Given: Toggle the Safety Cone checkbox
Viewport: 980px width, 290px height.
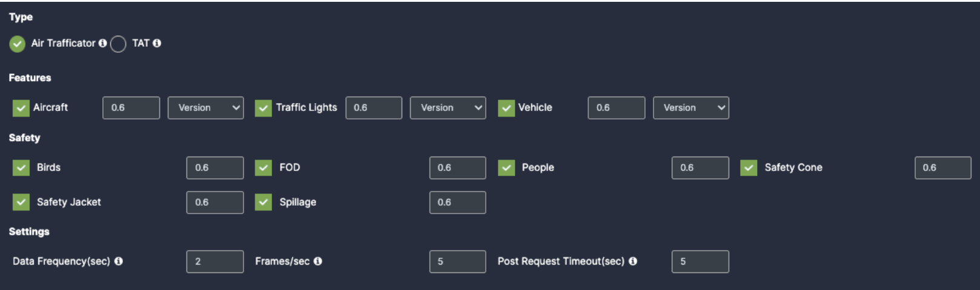Looking at the screenshot, I should coord(749,167).
